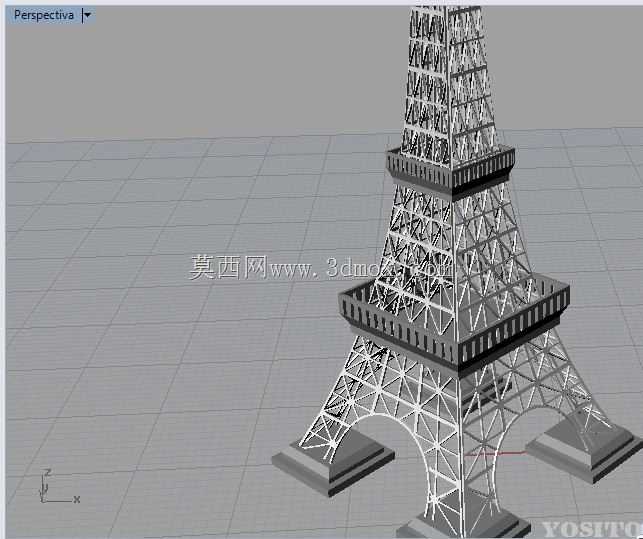
Task: Click the Perspectiva viewport title label
Action: click(x=44, y=16)
